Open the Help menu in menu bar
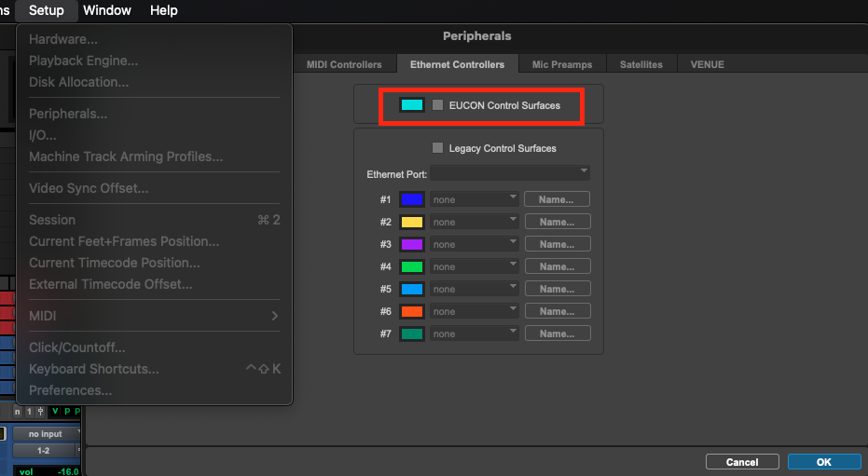This screenshot has height=476, width=868. pyautogui.click(x=164, y=10)
